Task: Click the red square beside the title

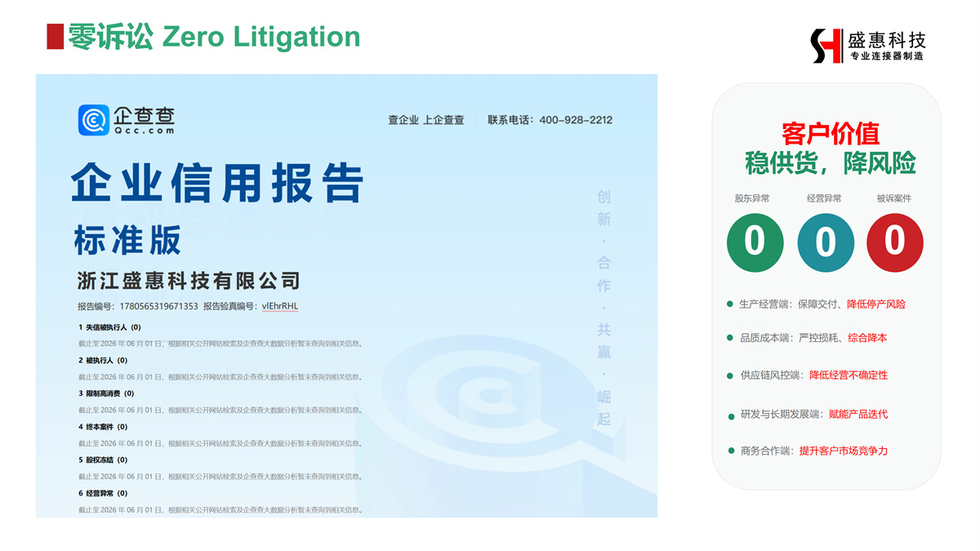Action: pyautogui.click(x=55, y=37)
